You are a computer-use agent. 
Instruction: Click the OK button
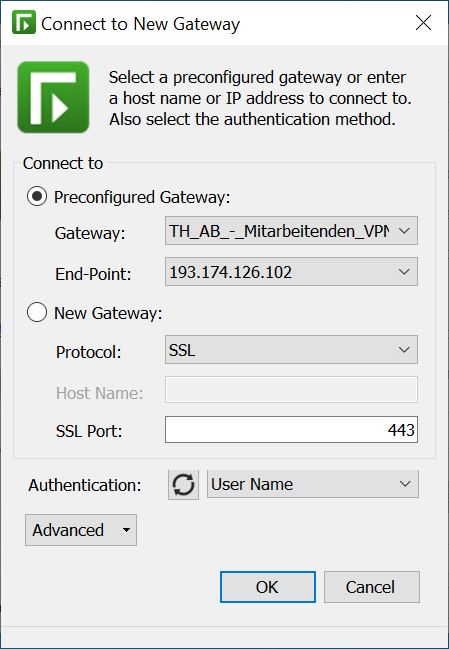[x=268, y=587]
